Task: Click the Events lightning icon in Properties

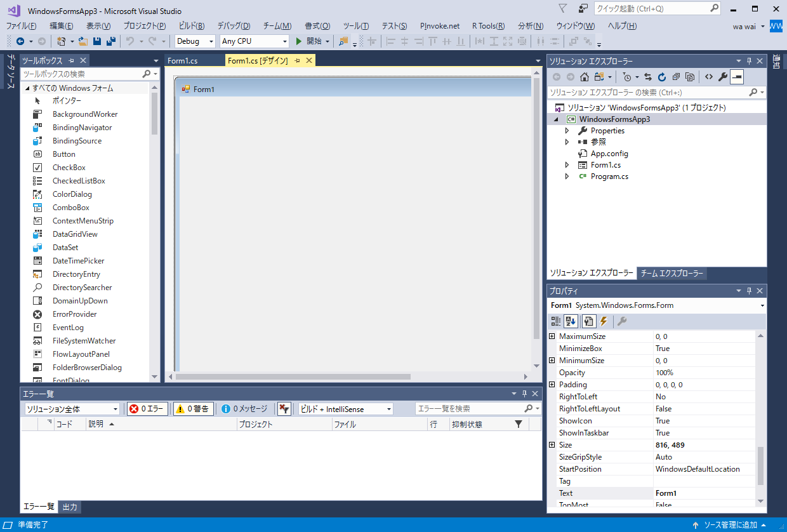Action: tap(603, 321)
